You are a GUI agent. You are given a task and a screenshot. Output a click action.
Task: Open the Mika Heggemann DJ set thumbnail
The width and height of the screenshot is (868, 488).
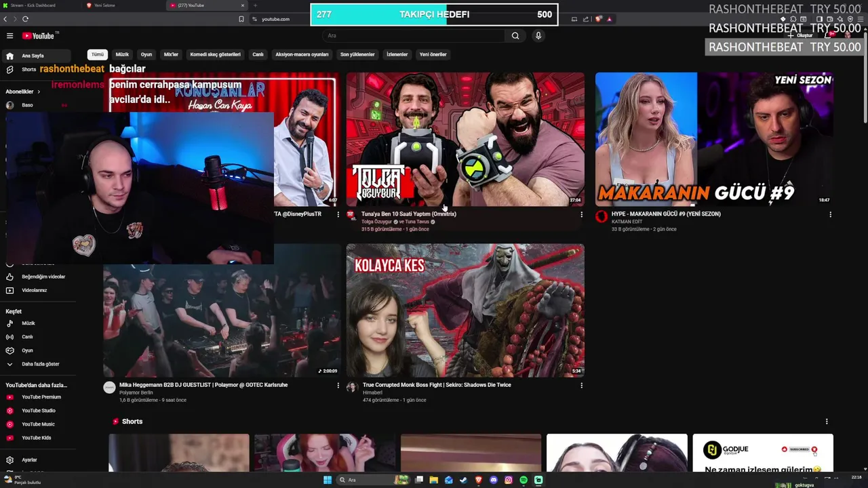click(222, 310)
